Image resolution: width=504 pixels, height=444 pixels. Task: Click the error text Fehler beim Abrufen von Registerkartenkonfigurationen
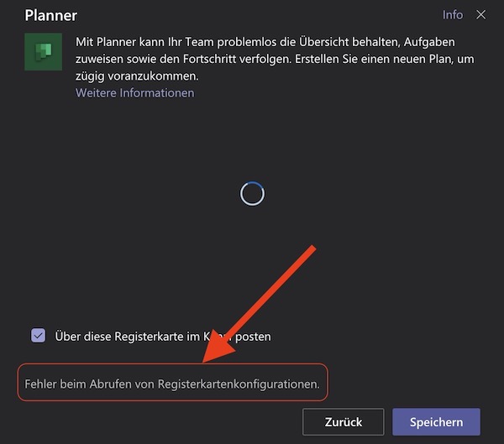(x=172, y=384)
